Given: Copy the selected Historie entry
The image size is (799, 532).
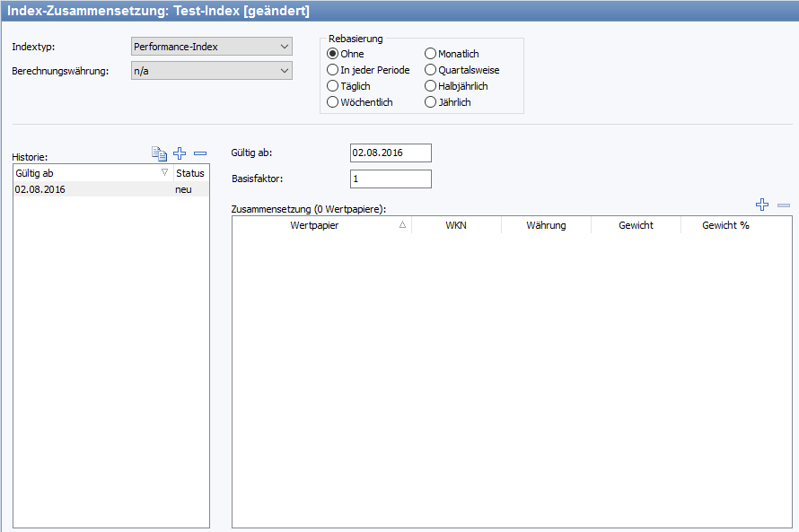Looking at the screenshot, I should pyautogui.click(x=160, y=153).
